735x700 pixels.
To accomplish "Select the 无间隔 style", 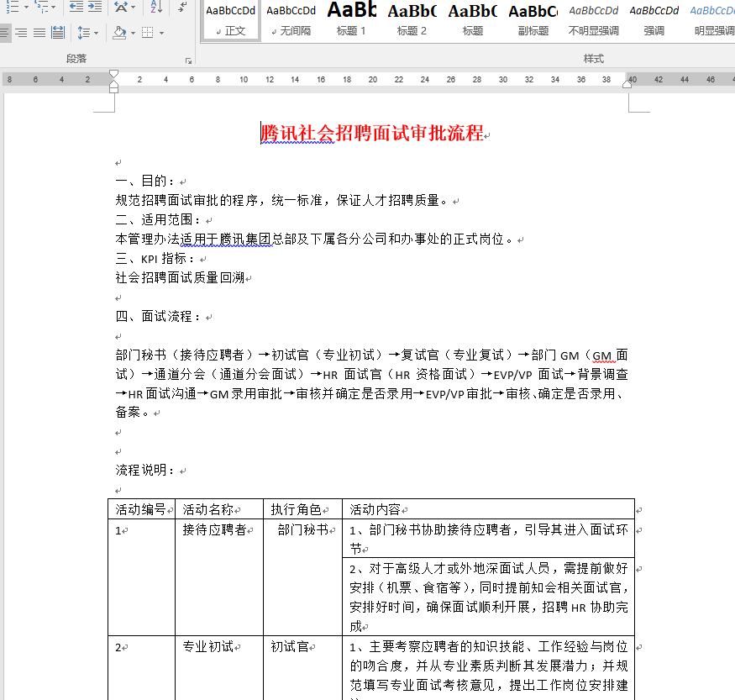I will click(x=291, y=19).
